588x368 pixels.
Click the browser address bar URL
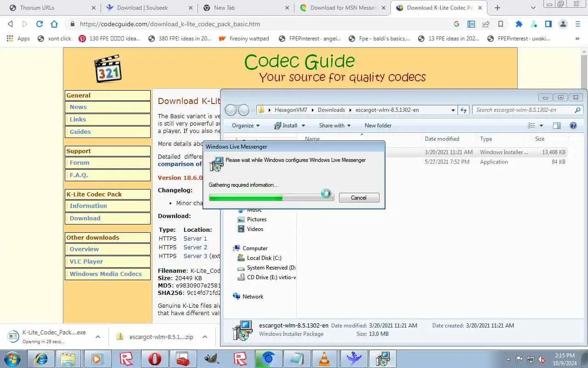tap(170, 24)
